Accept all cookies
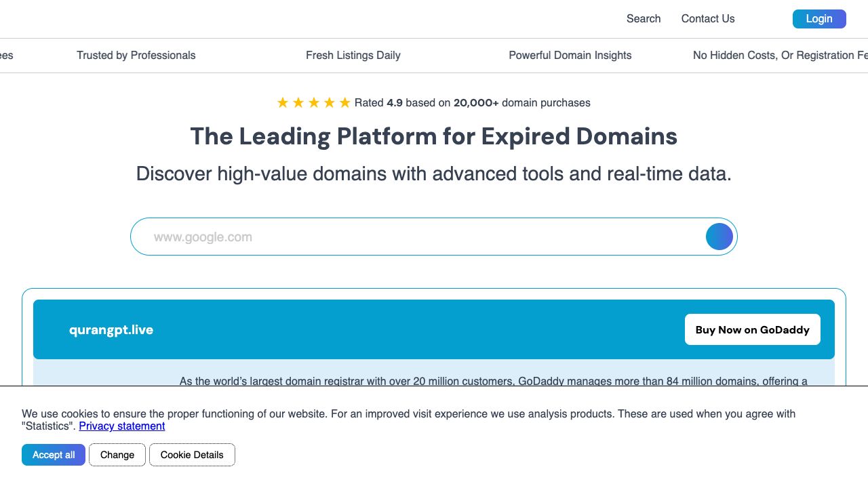This screenshot has height=488, width=868. tap(54, 455)
